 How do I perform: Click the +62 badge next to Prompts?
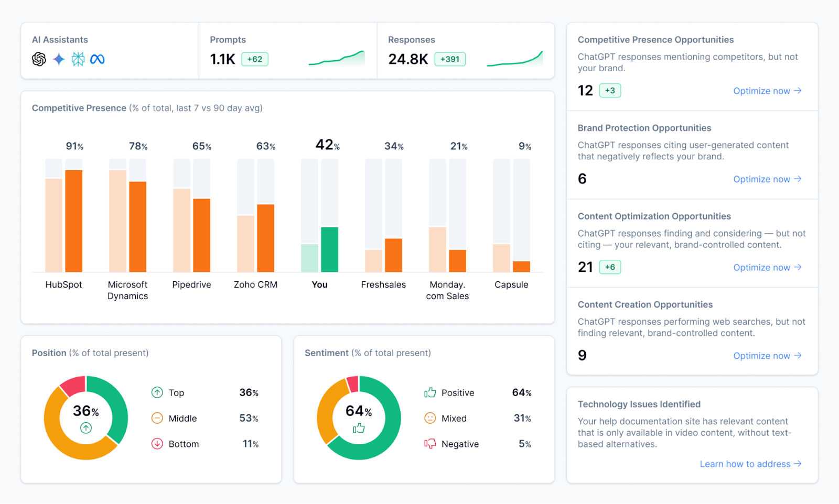(255, 59)
